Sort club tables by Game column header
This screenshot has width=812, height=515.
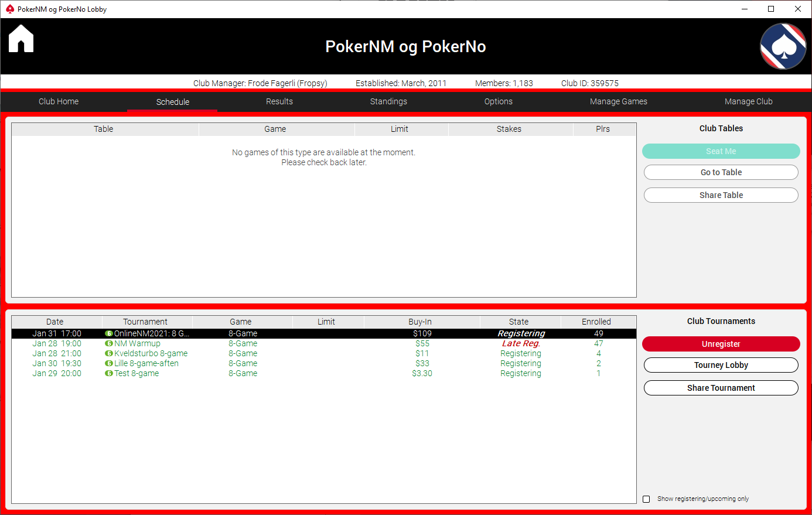click(x=275, y=129)
